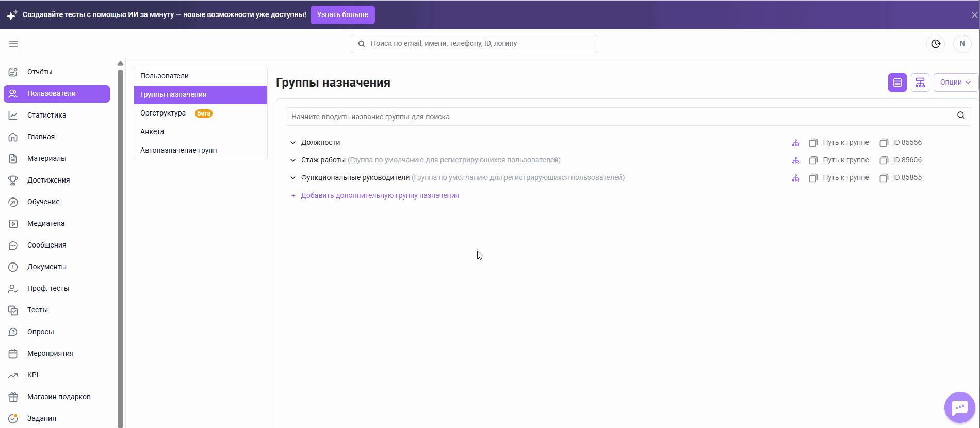Open Обучение in the sidebar
The height and width of the screenshot is (428, 980).
tap(57, 202)
